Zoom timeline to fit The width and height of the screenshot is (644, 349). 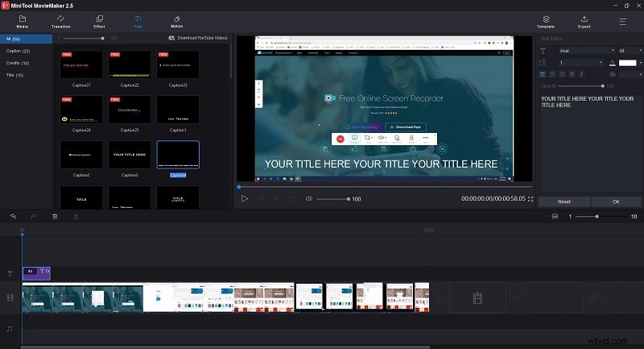pos(555,216)
